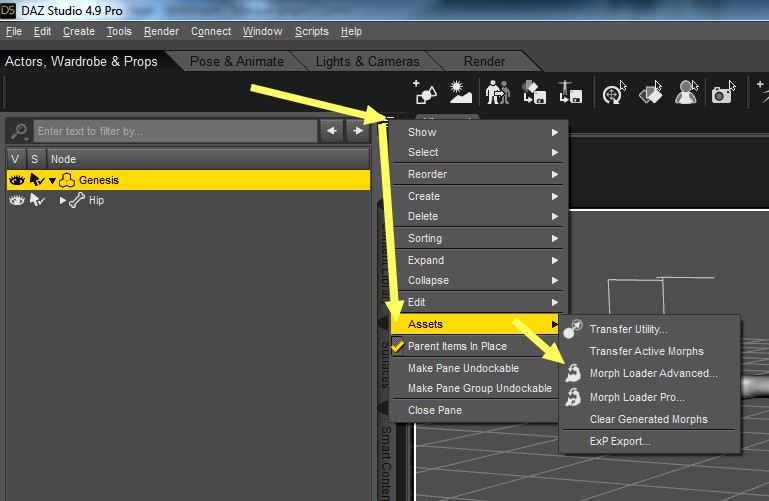Click the DAZ Studio app logo icon
This screenshot has width=769, height=501.
8,10
